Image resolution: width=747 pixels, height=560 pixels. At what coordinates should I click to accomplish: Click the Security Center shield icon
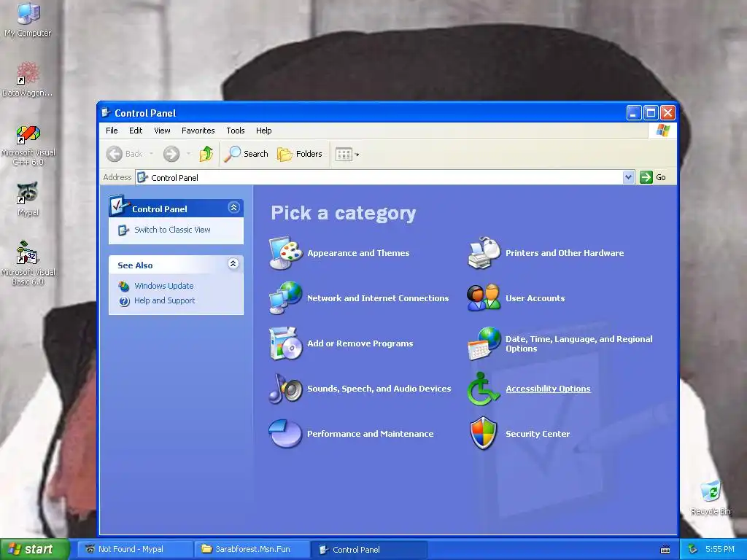tap(484, 434)
